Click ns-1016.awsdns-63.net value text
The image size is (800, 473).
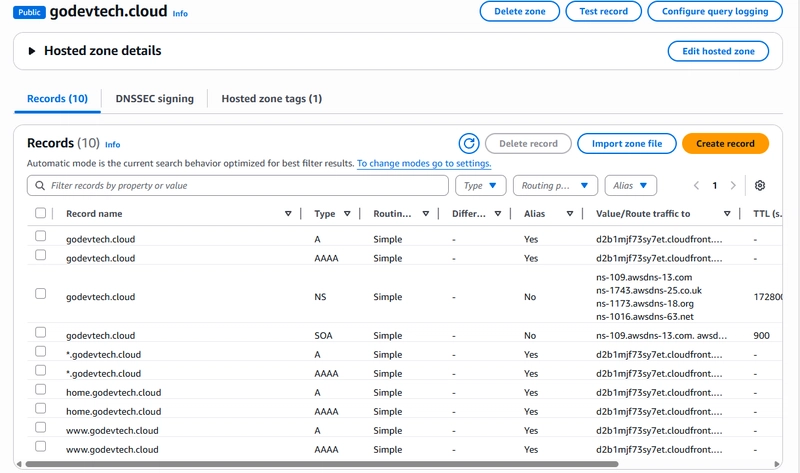pos(644,316)
